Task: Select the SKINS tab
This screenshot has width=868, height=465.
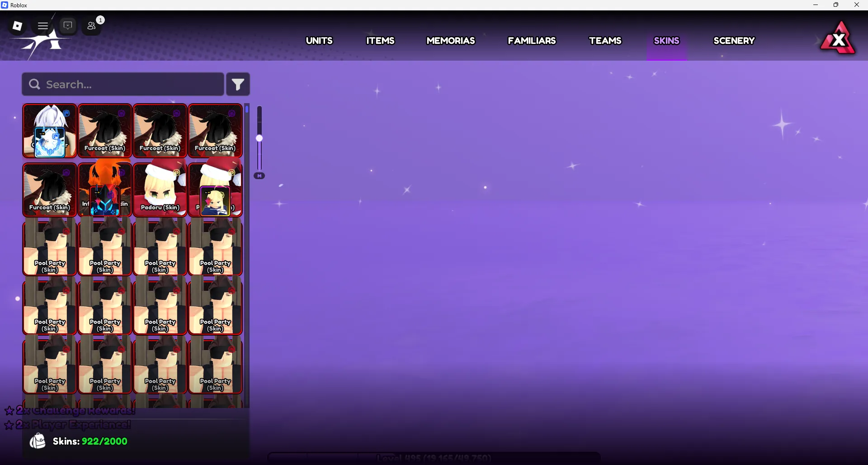Action: (666, 41)
